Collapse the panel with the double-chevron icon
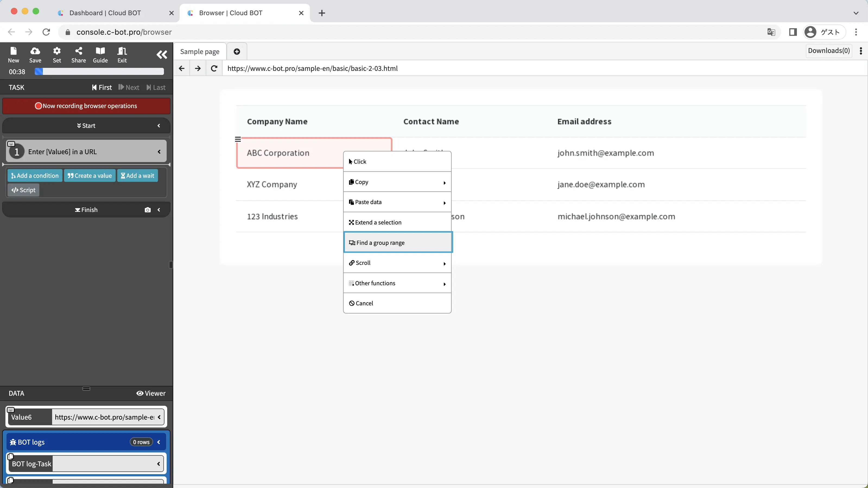The width and height of the screenshot is (868, 488). [162, 55]
